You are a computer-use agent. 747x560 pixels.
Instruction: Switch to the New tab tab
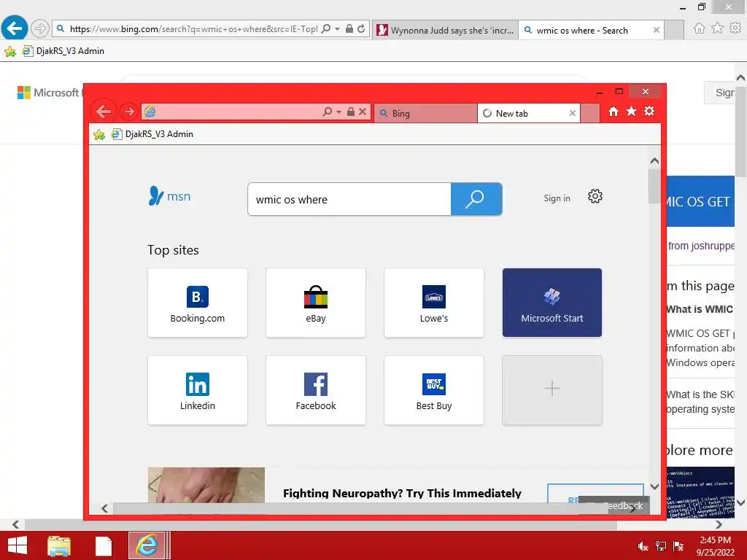pos(524,113)
